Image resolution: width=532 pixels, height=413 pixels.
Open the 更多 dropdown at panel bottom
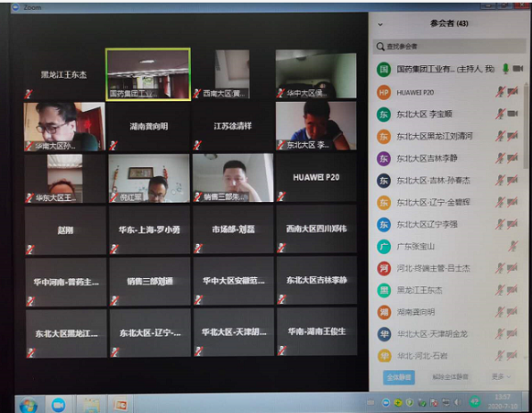pos(501,376)
